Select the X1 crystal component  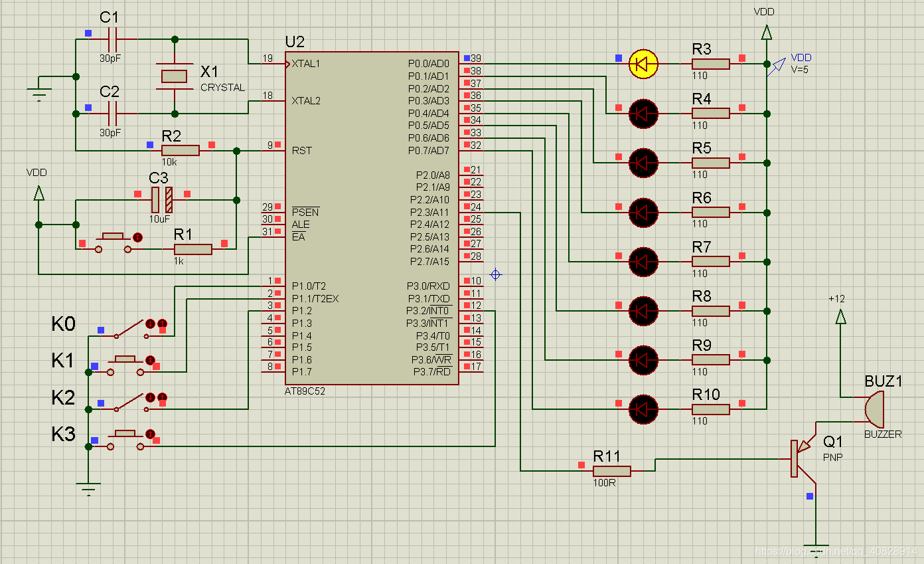click(175, 76)
